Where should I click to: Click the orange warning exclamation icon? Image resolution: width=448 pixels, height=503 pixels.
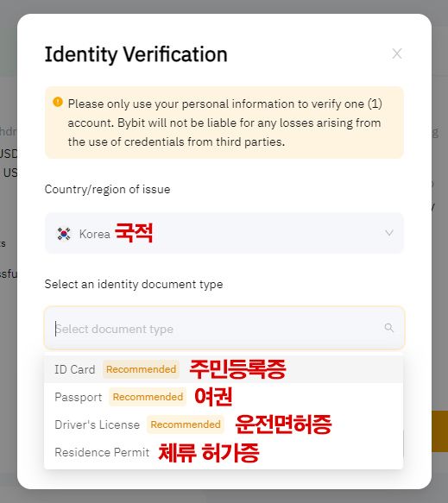(x=58, y=102)
